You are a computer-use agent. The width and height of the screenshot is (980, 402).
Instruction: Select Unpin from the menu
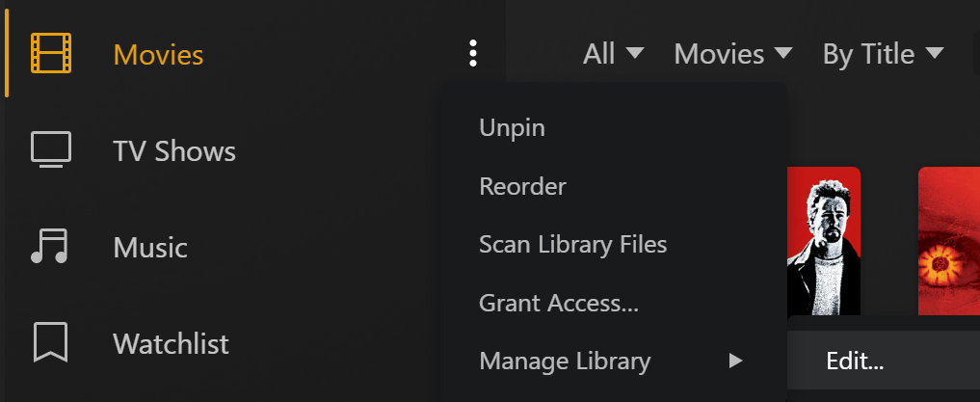pos(512,127)
